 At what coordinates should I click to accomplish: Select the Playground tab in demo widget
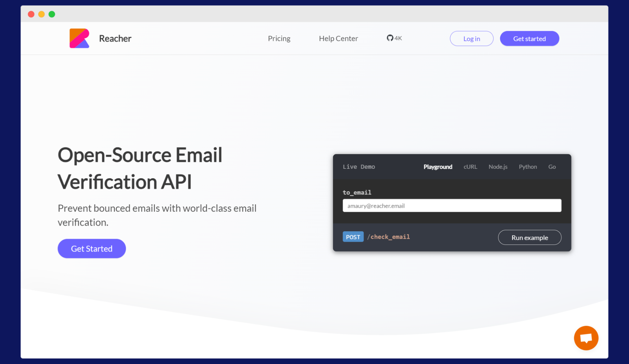tap(437, 166)
